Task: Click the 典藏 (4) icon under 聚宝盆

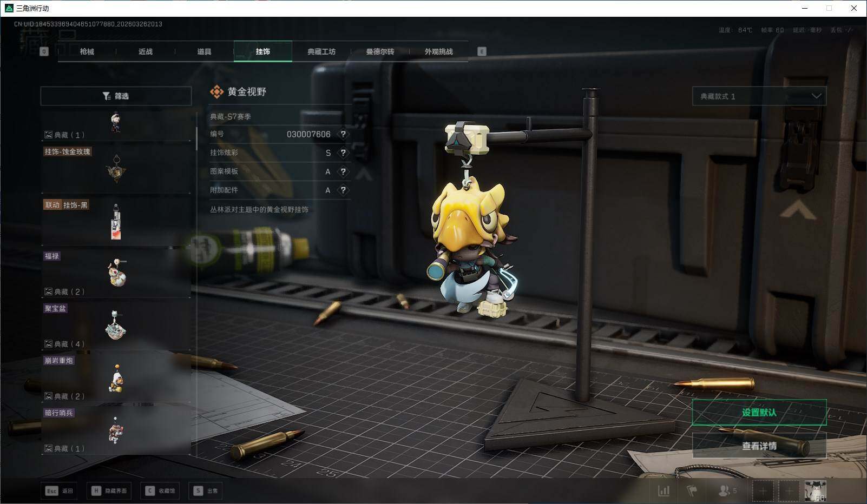Action: pos(48,344)
